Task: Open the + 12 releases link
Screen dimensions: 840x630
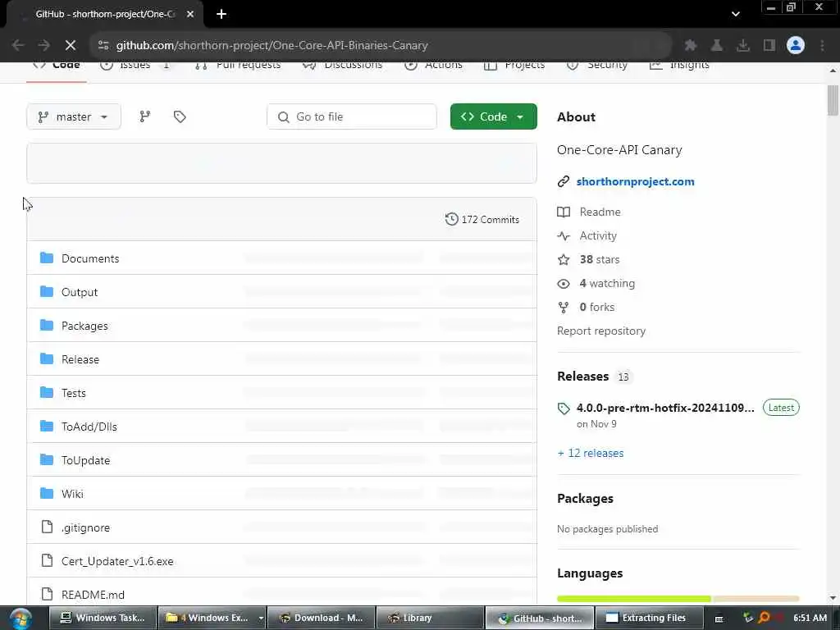Action: click(591, 453)
